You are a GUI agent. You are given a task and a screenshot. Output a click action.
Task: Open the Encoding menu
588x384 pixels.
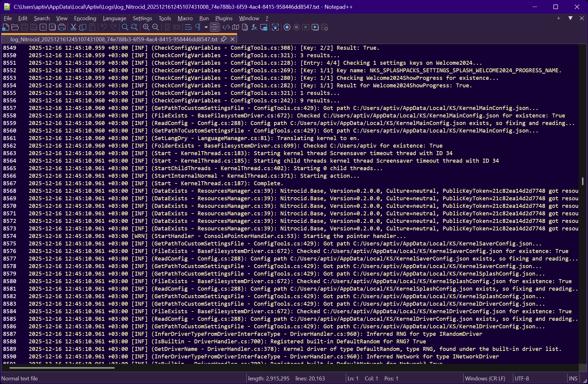coord(85,18)
